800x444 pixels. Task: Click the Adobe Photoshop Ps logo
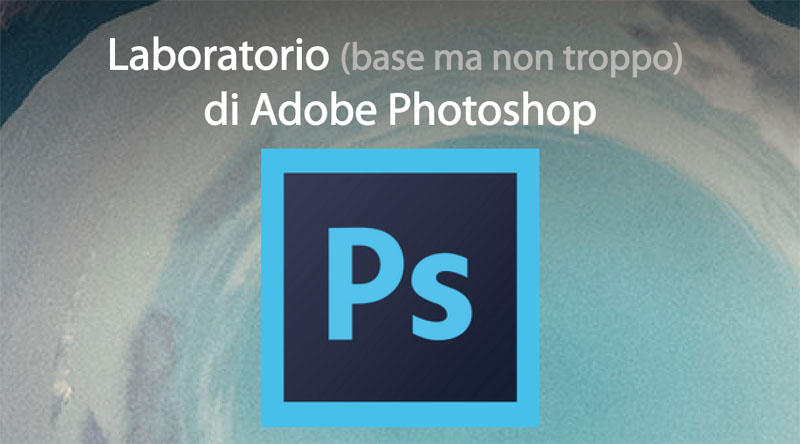coord(401,287)
